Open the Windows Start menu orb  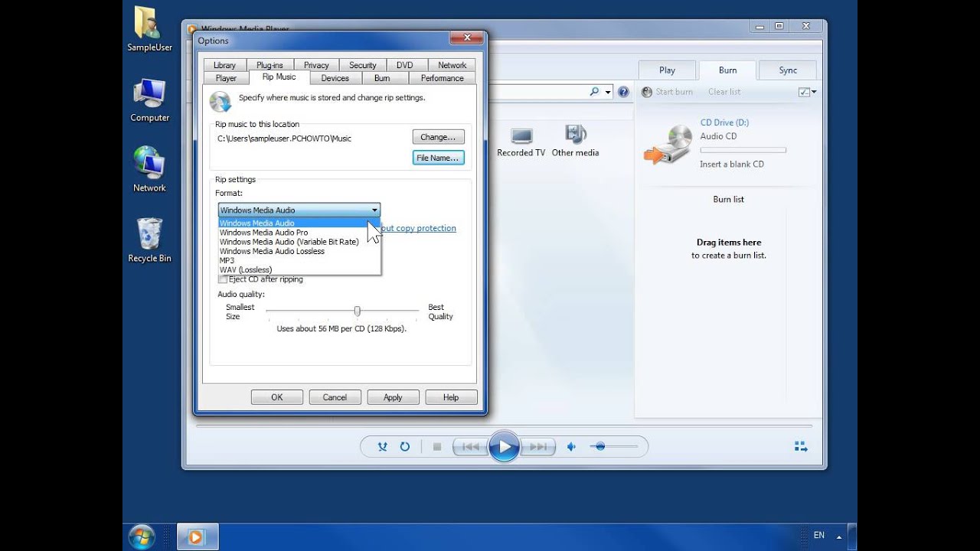pos(142,536)
